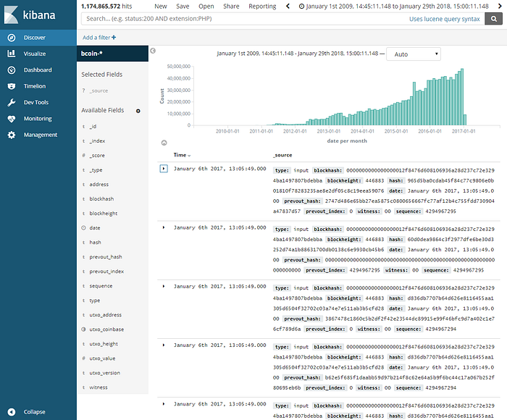Screen dimensions: 507x420
Task: Click the Kibana logo
Action: pos(30,14)
